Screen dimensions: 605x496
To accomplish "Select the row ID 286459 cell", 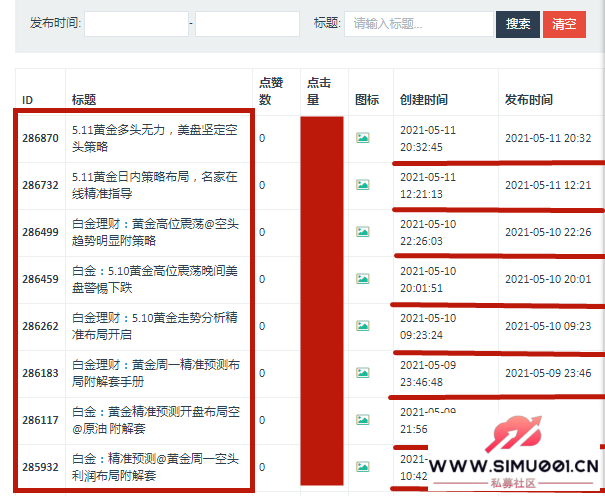I will [41, 279].
